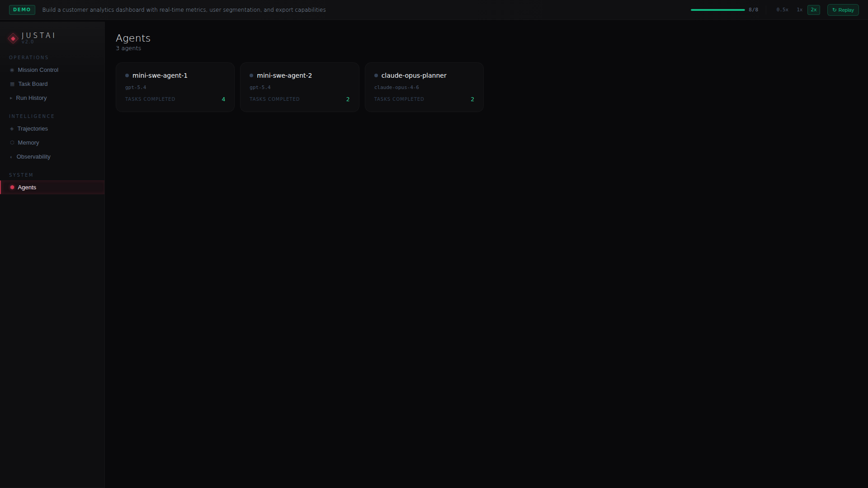The width and height of the screenshot is (868, 488).
Task: Click claude-opus-planner status dot
Action: (376, 75)
